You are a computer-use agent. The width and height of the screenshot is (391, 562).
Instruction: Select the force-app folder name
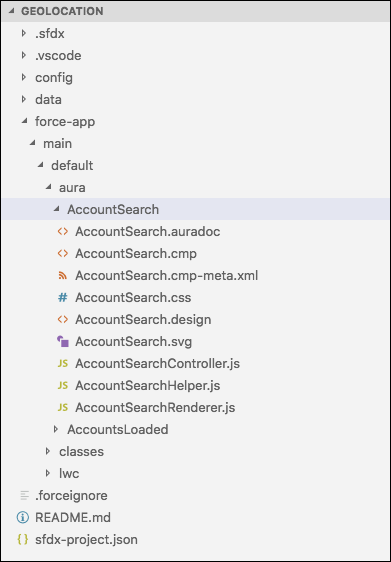tap(65, 122)
